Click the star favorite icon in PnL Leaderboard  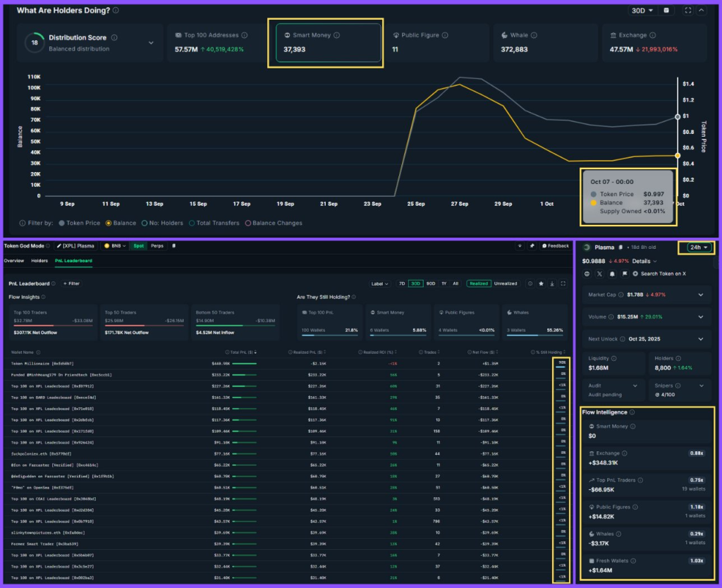[x=541, y=283]
